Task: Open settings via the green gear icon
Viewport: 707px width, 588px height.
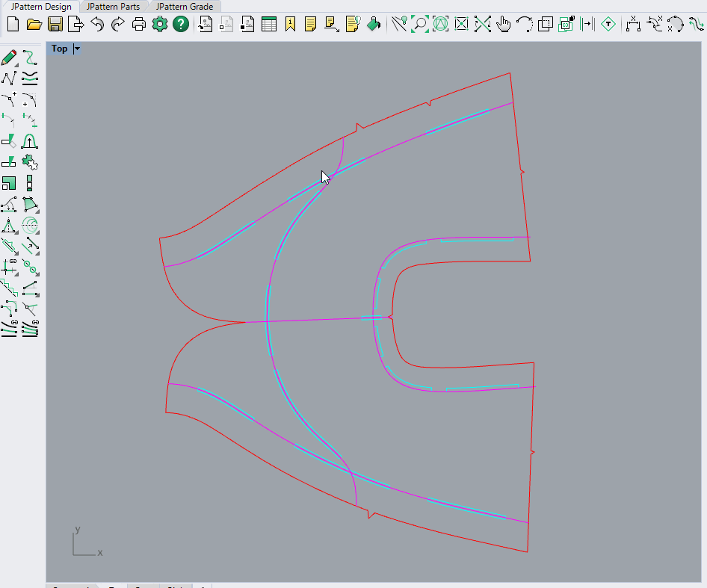Action: click(x=159, y=25)
